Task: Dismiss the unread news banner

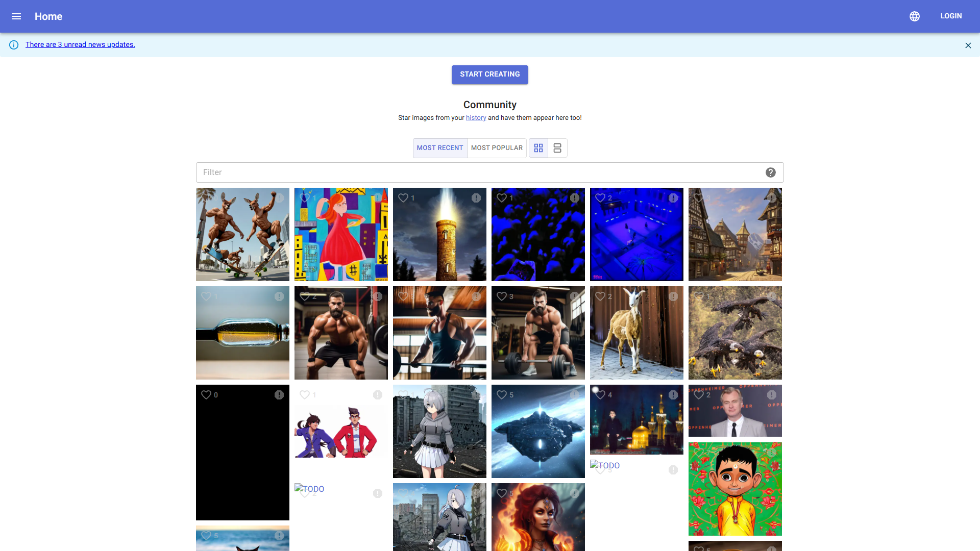Action: click(968, 45)
